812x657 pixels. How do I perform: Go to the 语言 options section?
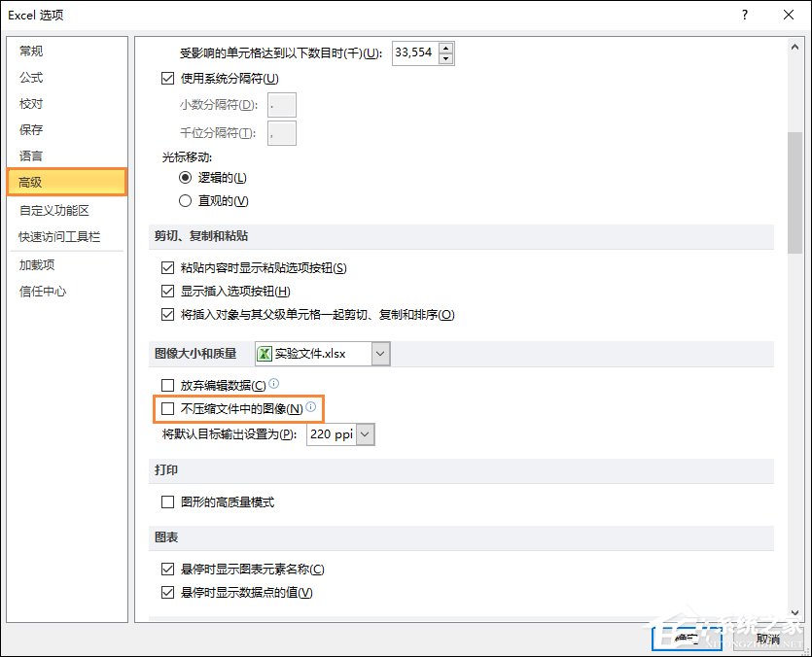pyautogui.click(x=32, y=156)
